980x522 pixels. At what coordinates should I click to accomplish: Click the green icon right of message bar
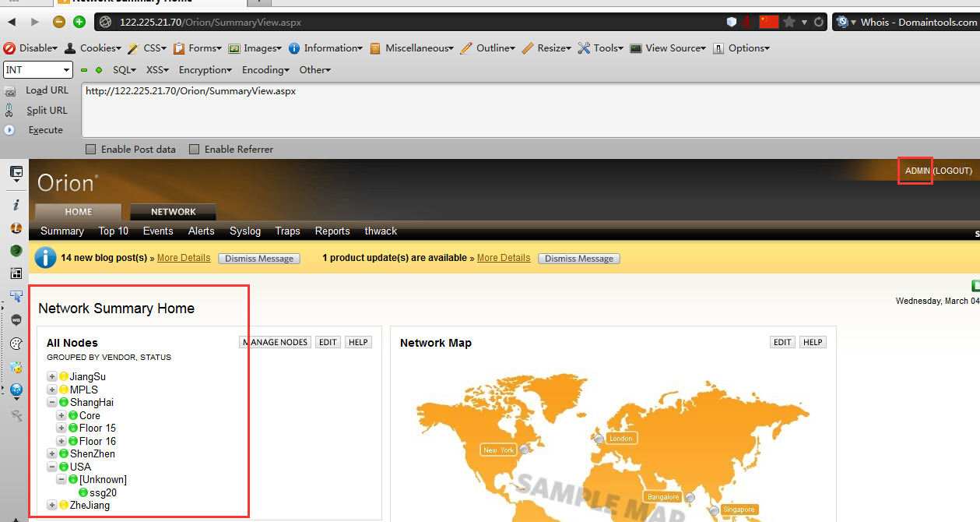click(x=975, y=286)
